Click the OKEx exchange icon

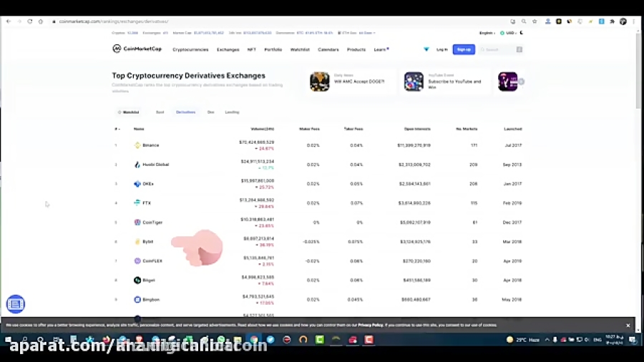tap(137, 184)
